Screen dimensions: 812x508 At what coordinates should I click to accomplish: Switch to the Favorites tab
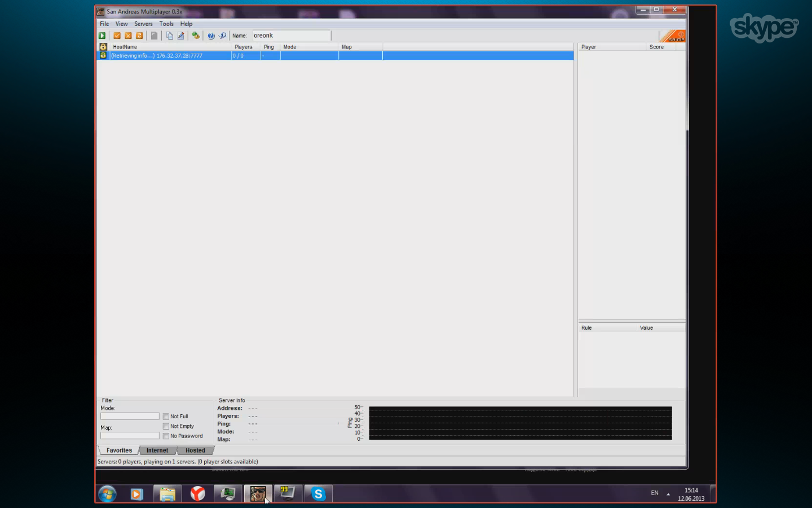119,450
